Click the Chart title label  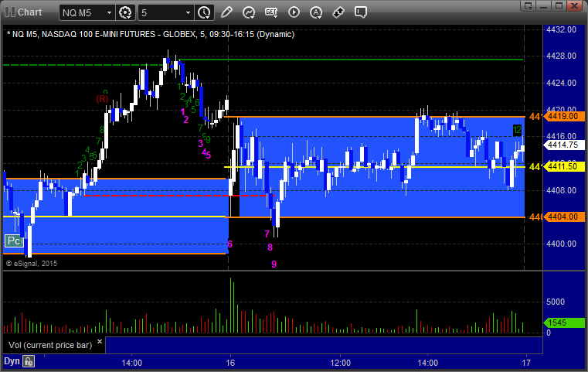pos(29,12)
